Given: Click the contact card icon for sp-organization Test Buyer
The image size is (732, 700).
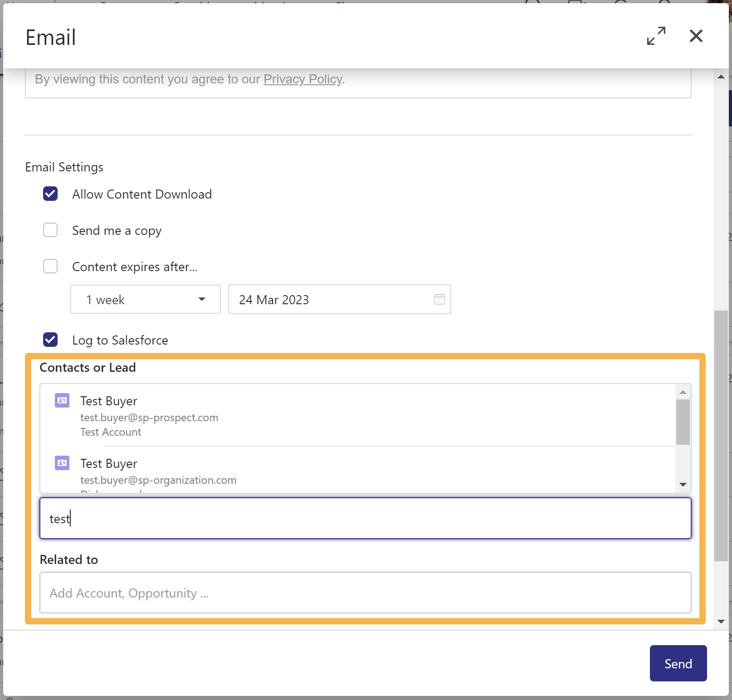Looking at the screenshot, I should coord(62,463).
